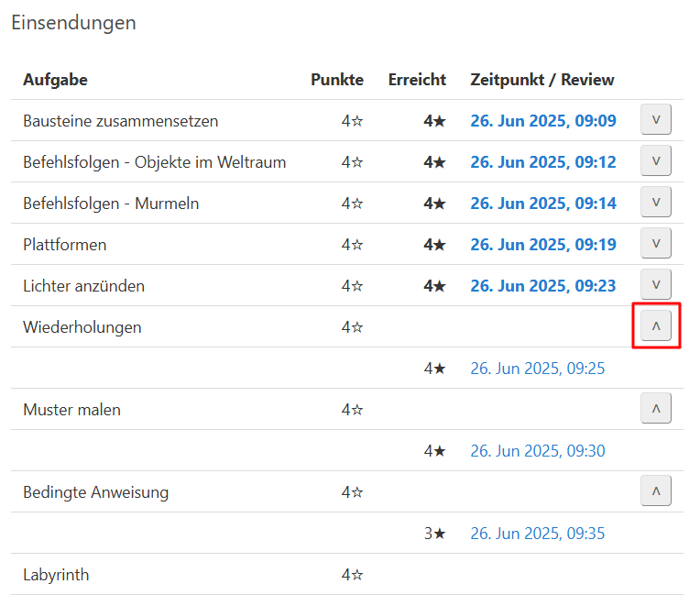Screen dimensions: 700x606
Task: Expand Befehlsfolgen - Objekte im Weltraum row
Action: 655,161
